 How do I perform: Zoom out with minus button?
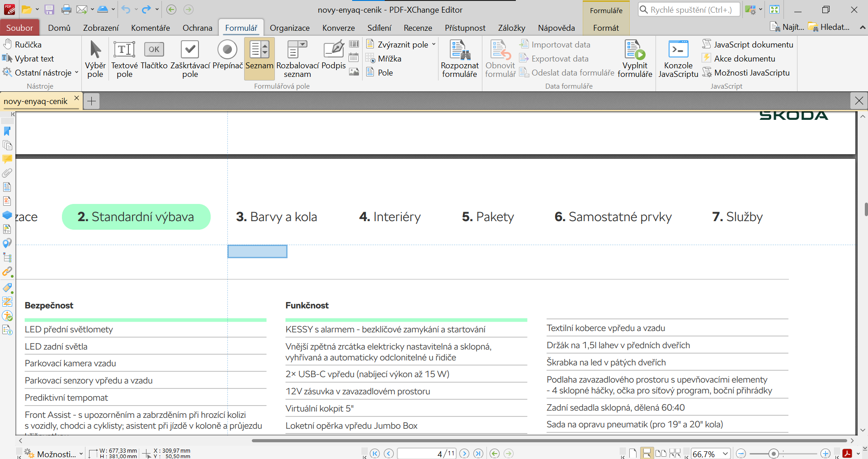[741, 454]
